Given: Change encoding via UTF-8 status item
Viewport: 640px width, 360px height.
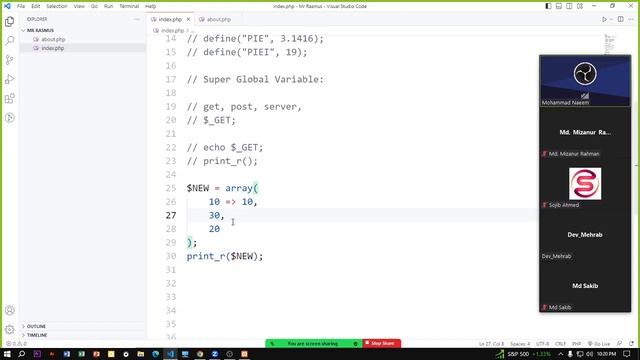Looking at the screenshot, I should coord(542,344).
